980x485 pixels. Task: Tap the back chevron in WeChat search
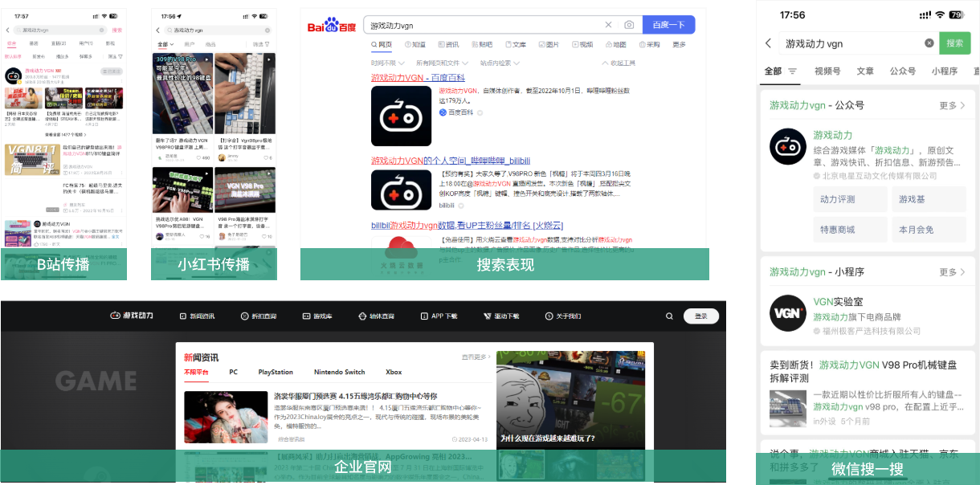(769, 43)
